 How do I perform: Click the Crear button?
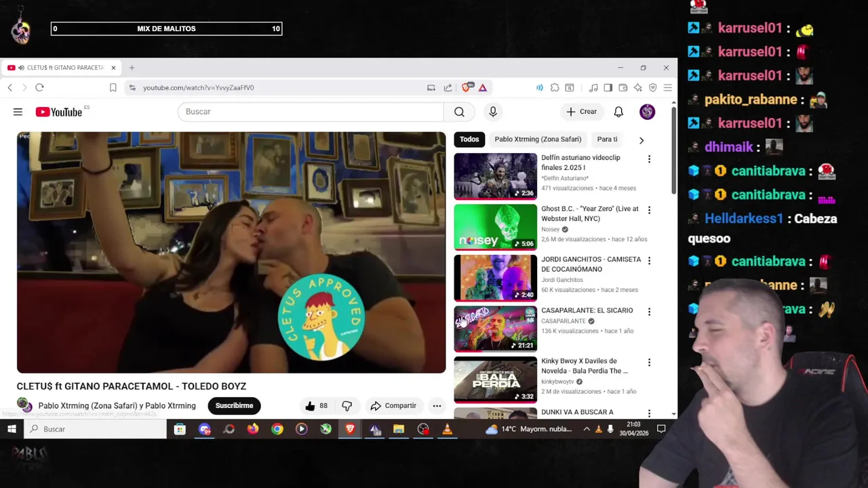[582, 112]
